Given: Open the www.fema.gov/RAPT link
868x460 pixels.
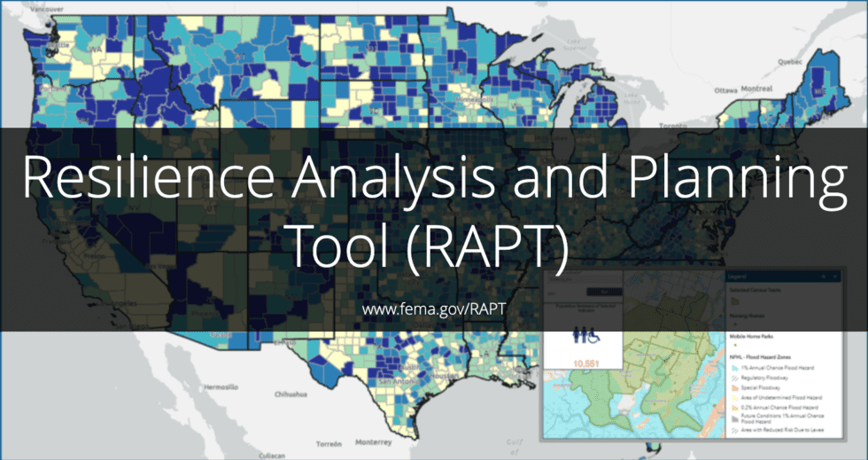Looking at the screenshot, I should coord(433,309).
